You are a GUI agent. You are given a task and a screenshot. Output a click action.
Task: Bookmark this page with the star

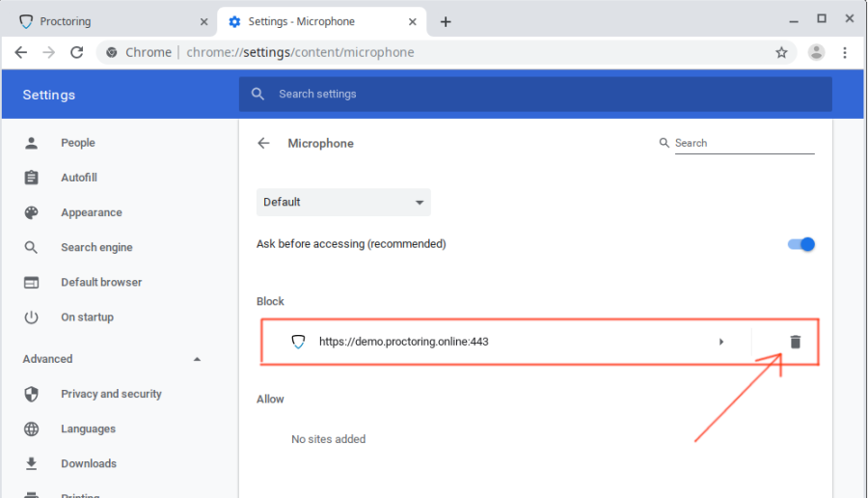click(781, 53)
